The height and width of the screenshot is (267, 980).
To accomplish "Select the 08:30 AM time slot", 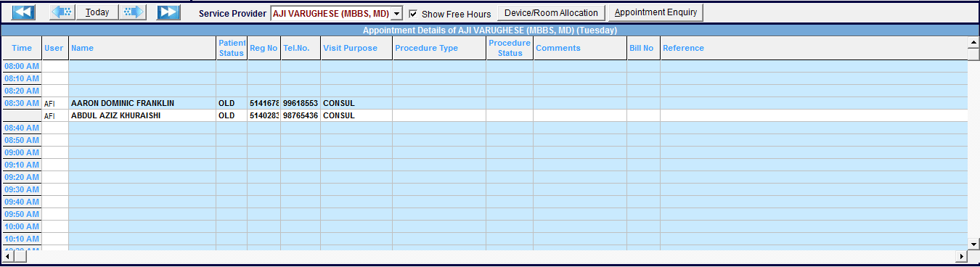I will click(x=22, y=103).
